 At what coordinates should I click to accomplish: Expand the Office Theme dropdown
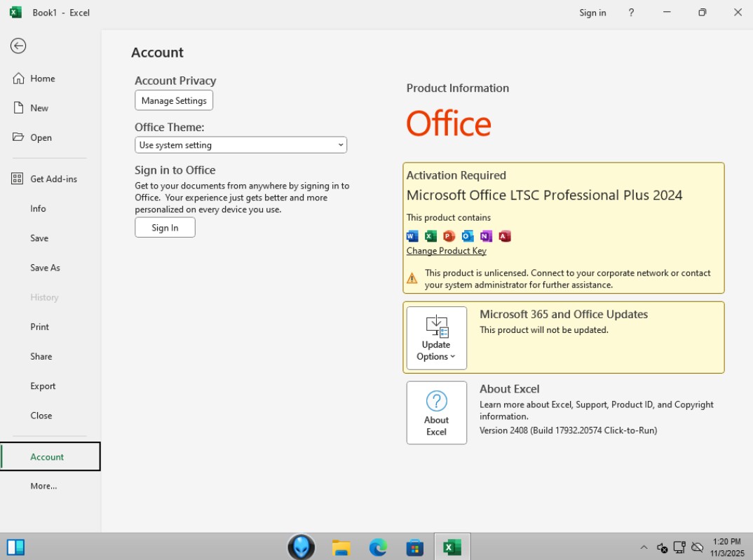coord(240,145)
